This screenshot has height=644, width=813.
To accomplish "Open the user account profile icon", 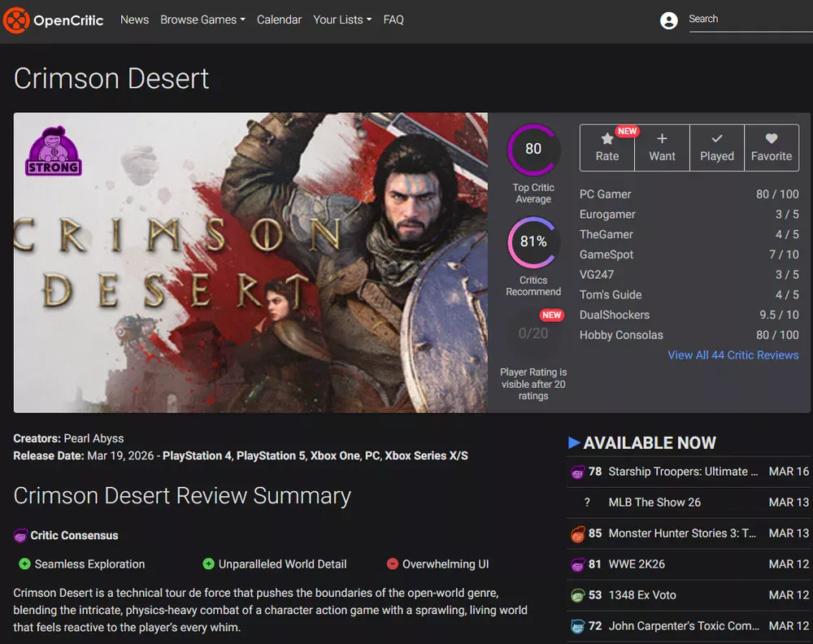I will coord(669,20).
